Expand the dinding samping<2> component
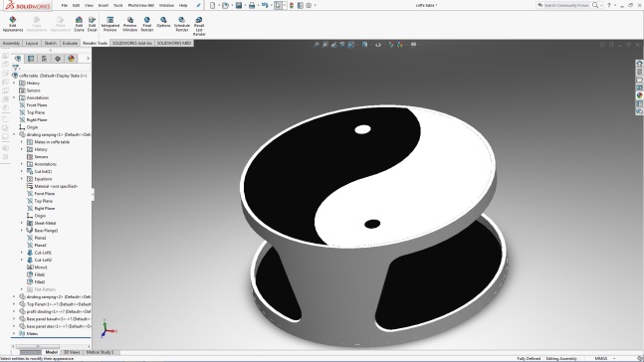This screenshot has height=362, width=644. 14,296
